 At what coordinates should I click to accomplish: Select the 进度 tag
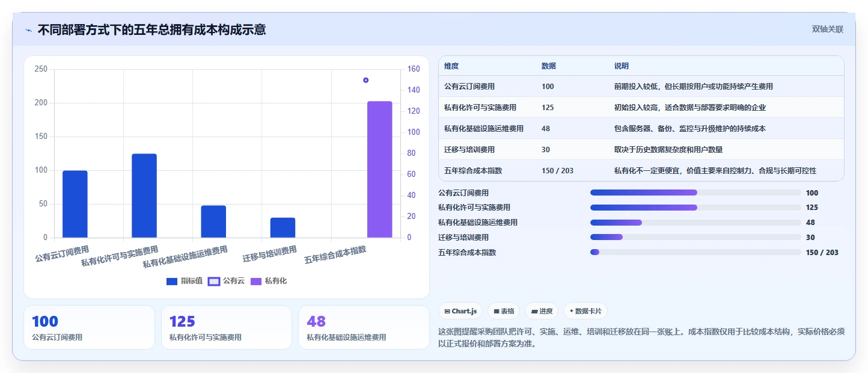click(x=542, y=311)
